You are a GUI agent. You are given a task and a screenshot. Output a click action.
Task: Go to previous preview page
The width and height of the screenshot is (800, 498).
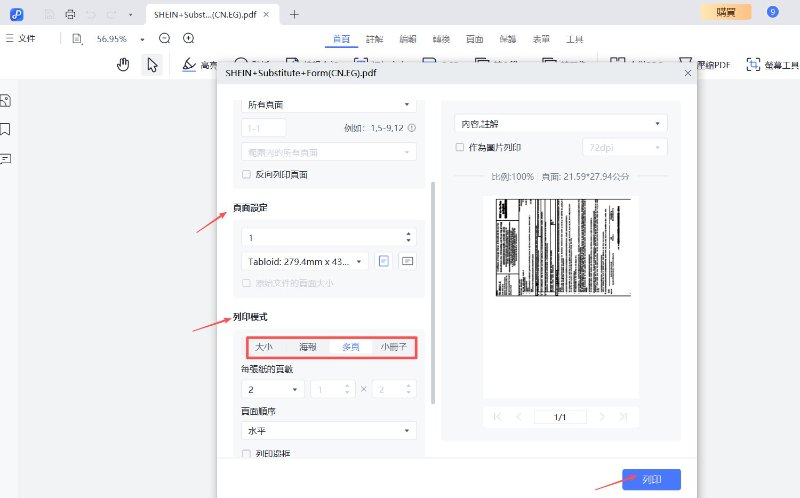[x=519, y=417]
